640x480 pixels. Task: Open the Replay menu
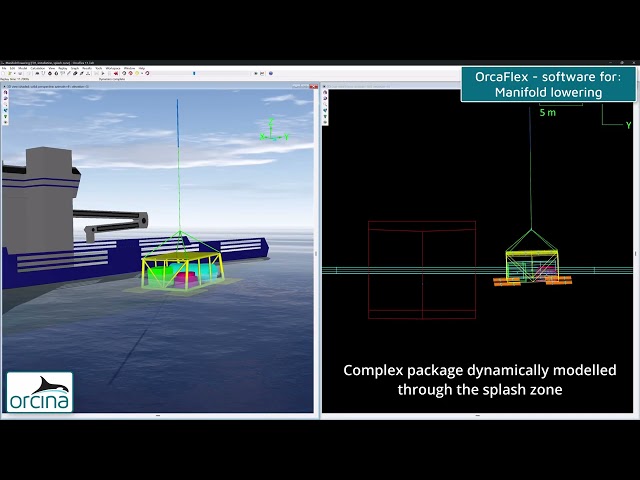(x=63, y=68)
